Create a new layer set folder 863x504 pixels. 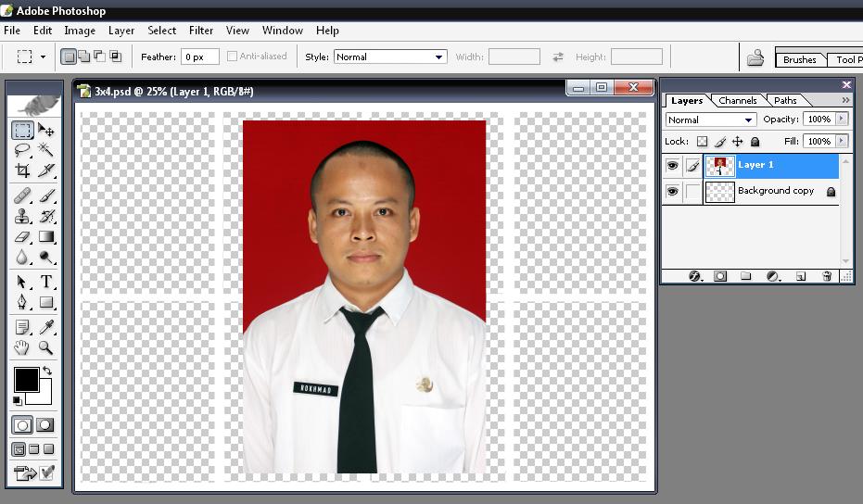point(746,276)
